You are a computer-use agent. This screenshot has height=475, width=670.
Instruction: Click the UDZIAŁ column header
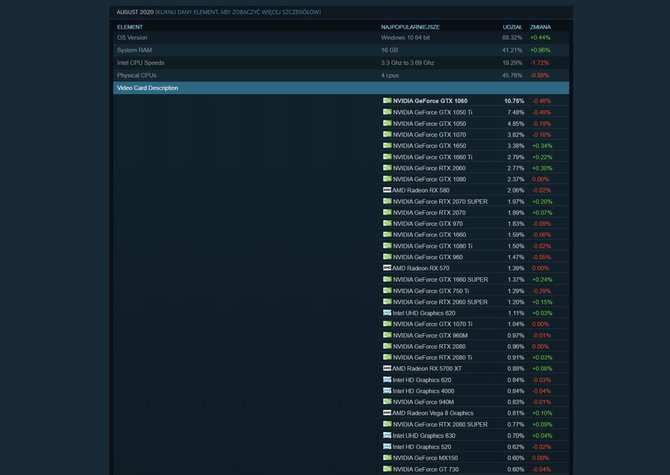tap(512, 27)
